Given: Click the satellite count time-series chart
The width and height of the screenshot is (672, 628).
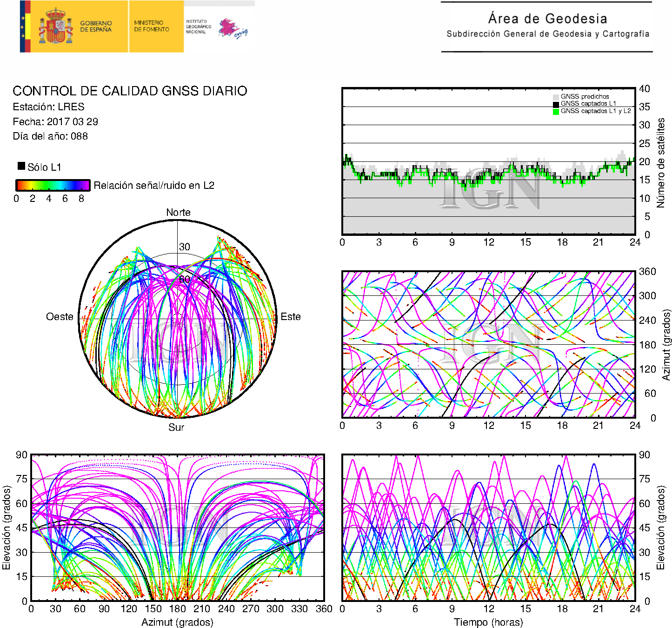Looking at the screenshot, I should [x=489, y=161].
